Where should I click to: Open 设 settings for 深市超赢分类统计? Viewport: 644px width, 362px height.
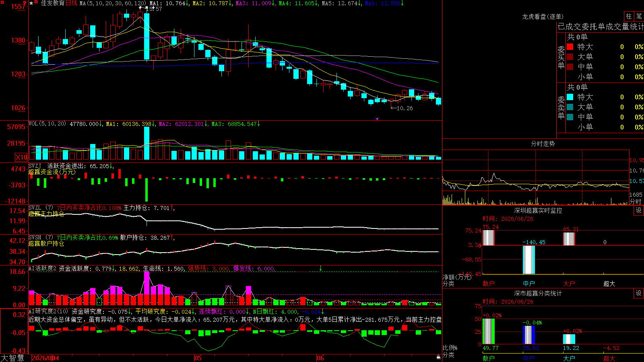(x=639, y=293)
